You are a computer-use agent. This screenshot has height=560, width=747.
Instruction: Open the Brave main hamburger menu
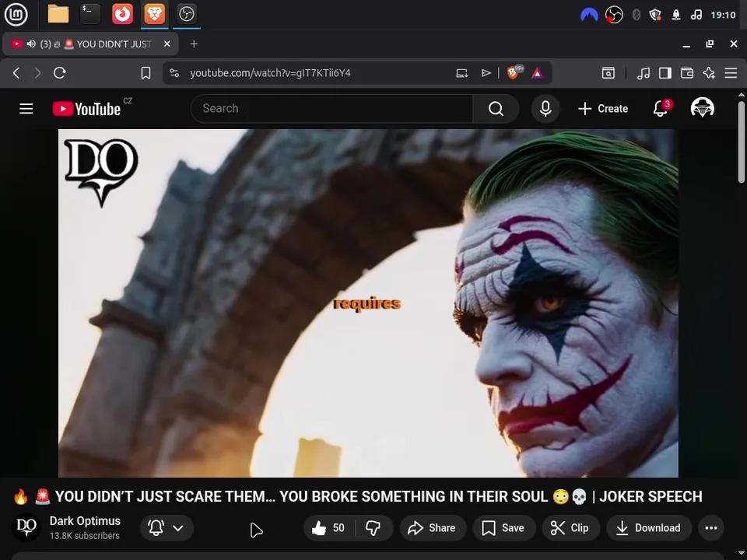point(731,73)
